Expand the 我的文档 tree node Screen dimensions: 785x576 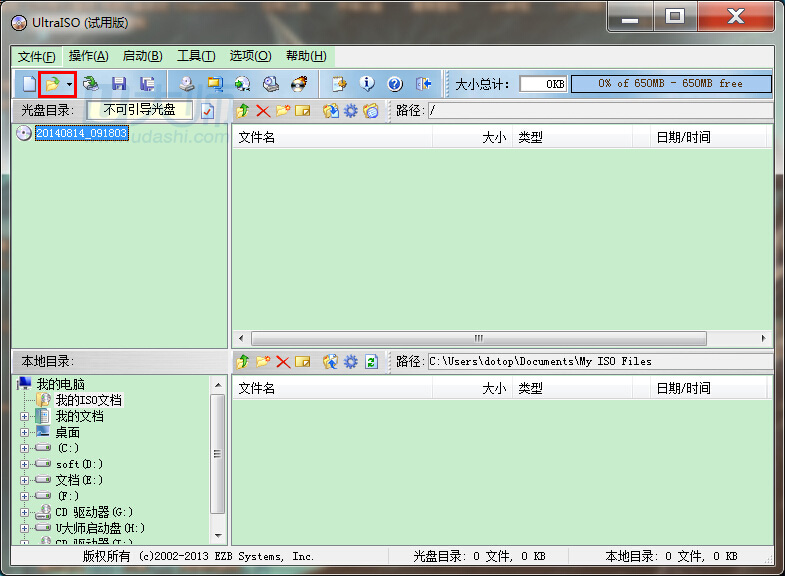[24, 416]
